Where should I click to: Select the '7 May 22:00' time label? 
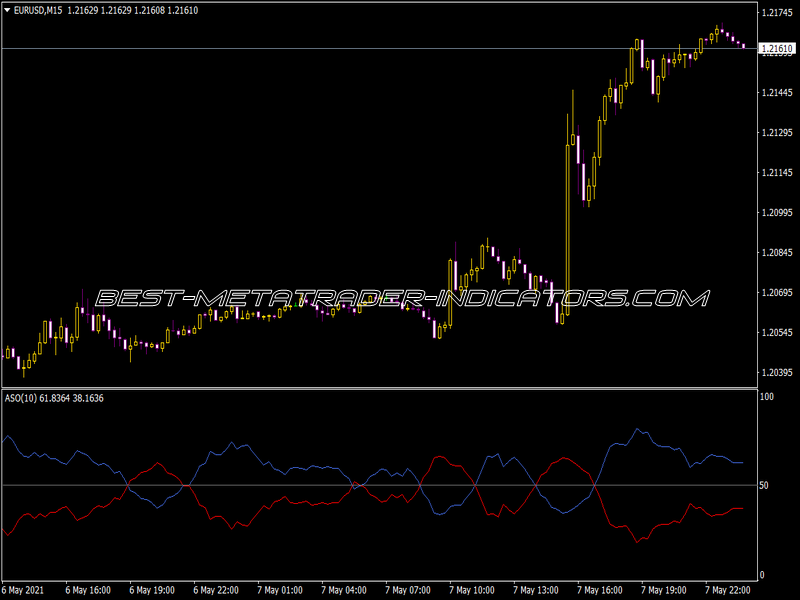728,590
